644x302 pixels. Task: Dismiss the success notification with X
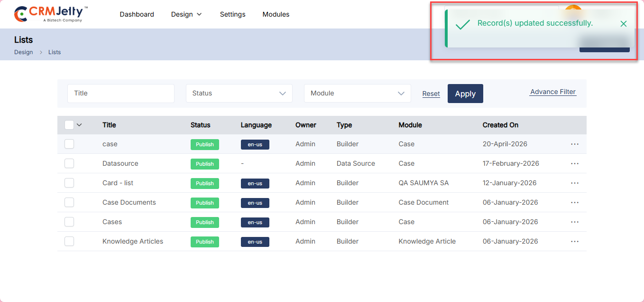coord(623,24)
